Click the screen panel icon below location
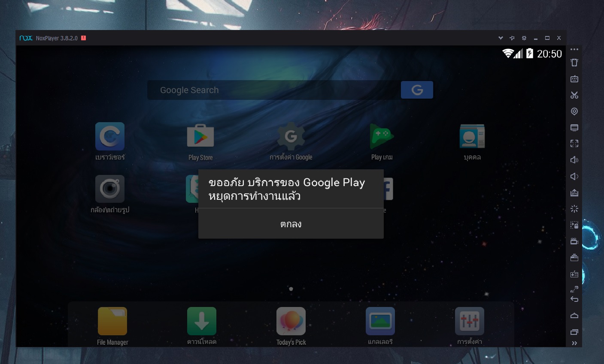Image resolution: width=604 pixels, height=364 pixels. (x=574, y=128)
